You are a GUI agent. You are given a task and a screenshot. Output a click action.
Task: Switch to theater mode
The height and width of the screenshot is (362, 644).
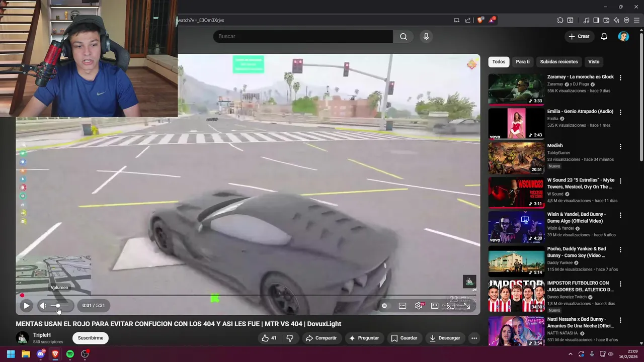(x=435, y=306)
